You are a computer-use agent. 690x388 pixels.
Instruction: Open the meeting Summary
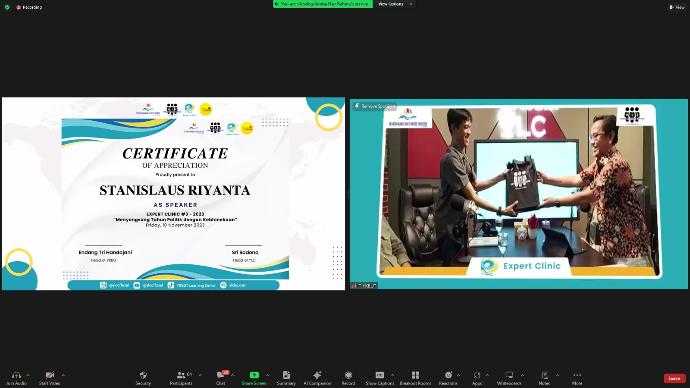point(286,377)
